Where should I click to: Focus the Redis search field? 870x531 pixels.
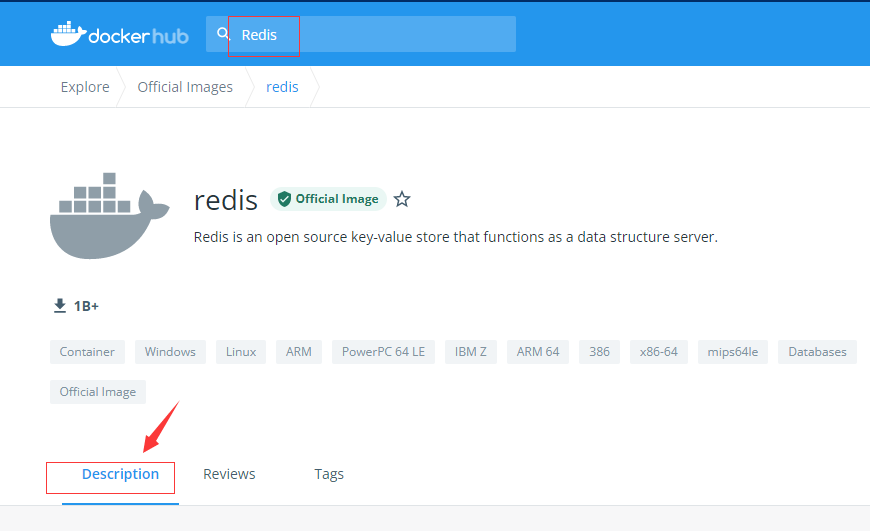[x=361, y=34]
